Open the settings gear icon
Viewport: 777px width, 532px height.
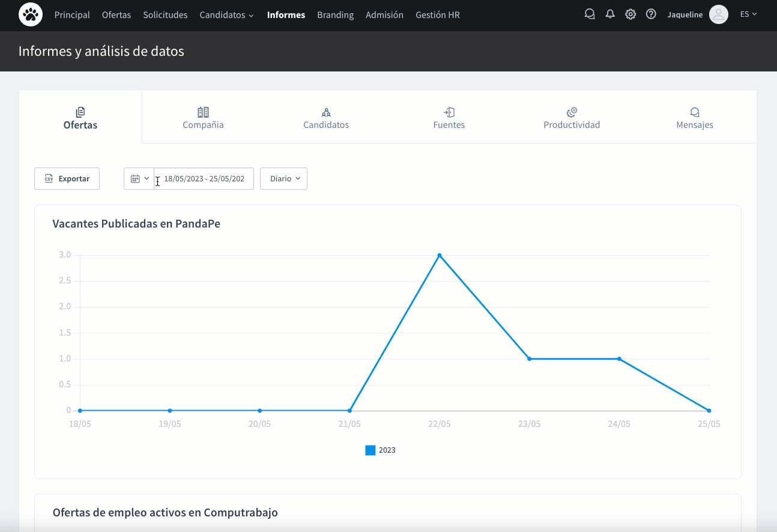point(630,14)
